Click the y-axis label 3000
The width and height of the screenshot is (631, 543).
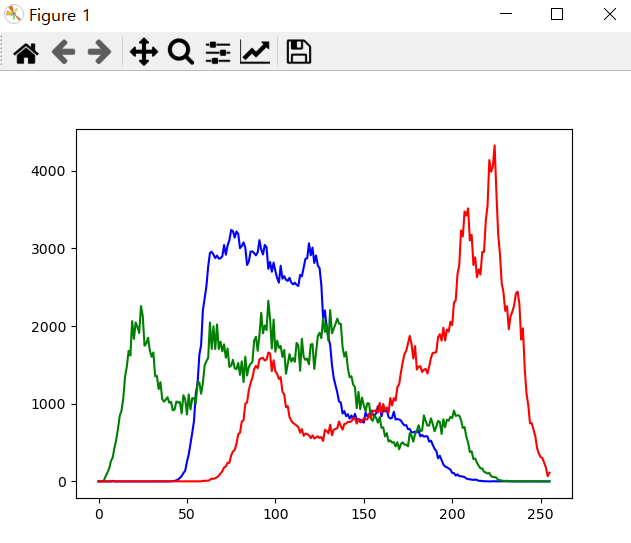coord(48,249)
